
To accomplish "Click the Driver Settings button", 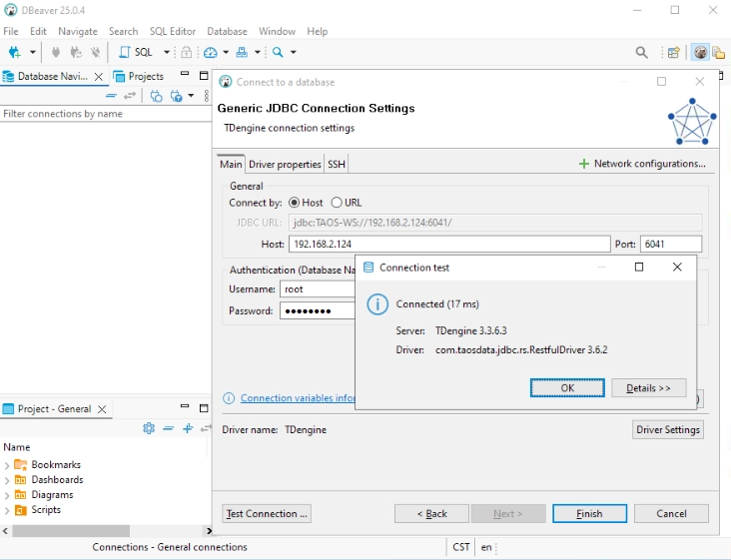I will 668,429.
